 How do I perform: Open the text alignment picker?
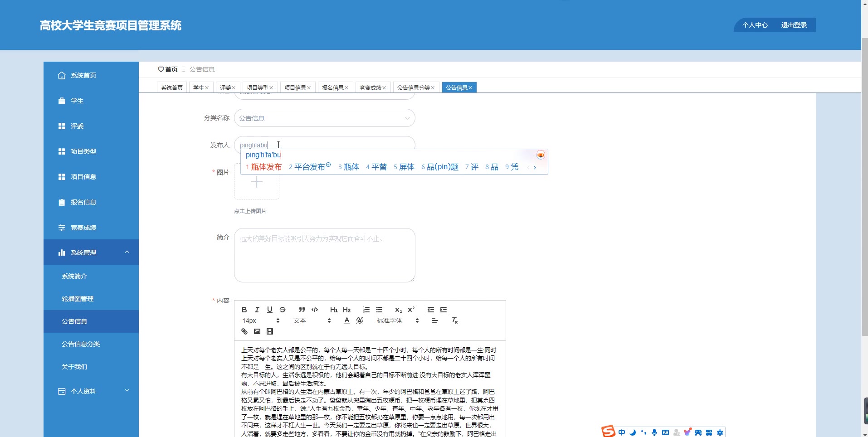coord(435,320)
